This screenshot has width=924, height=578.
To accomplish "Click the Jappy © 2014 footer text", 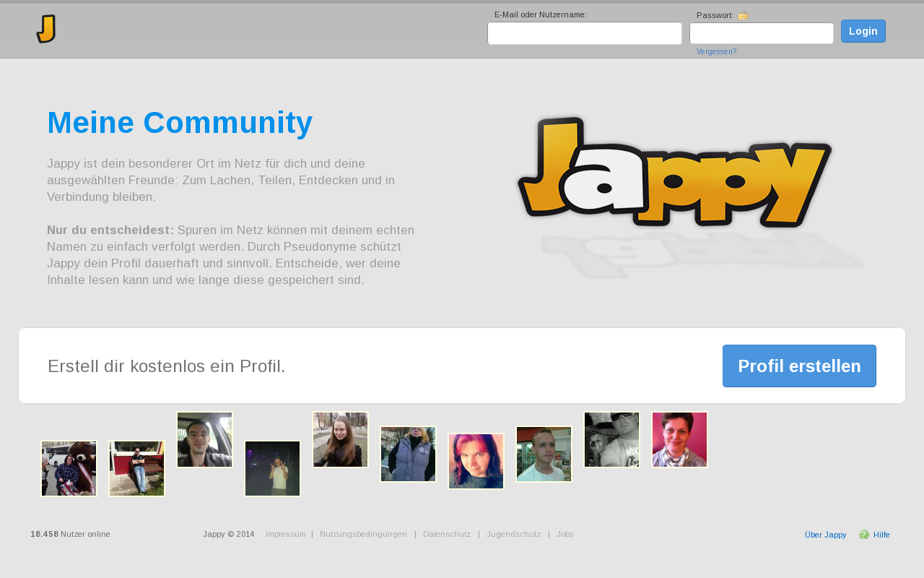I will [x=228, y=535].
